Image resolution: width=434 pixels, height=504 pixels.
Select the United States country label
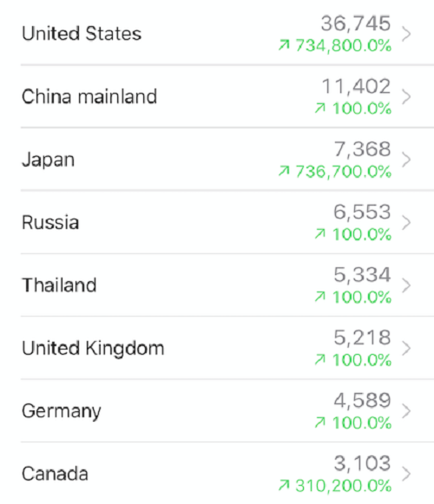82,34
